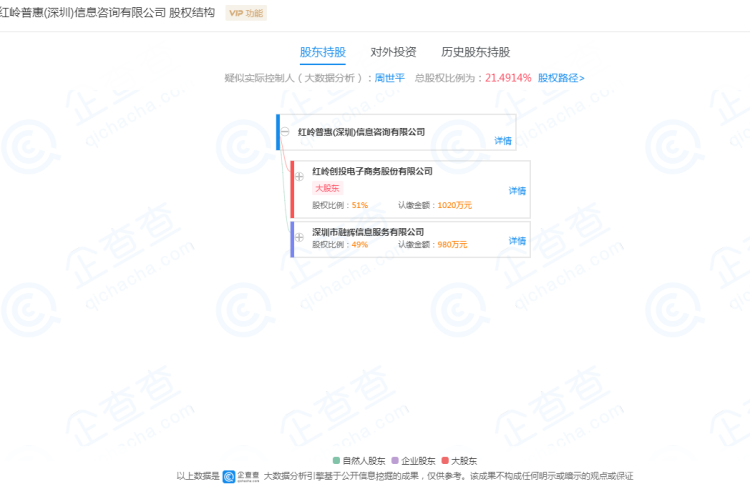Click the 红岭创投电子商务股份有限公司 company name
Viewport: 750px width, 489px height.
click(x=372, y=171)
